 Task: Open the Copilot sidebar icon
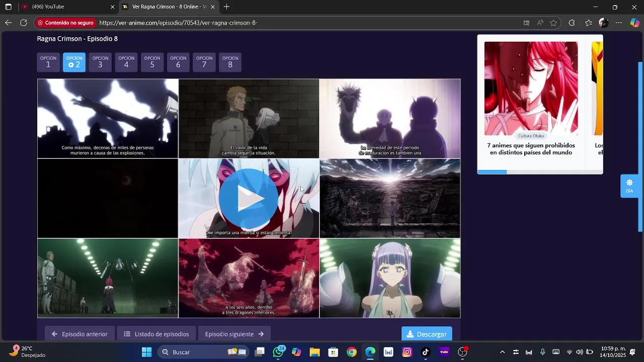pyautogui.click(x=635, y=23)
